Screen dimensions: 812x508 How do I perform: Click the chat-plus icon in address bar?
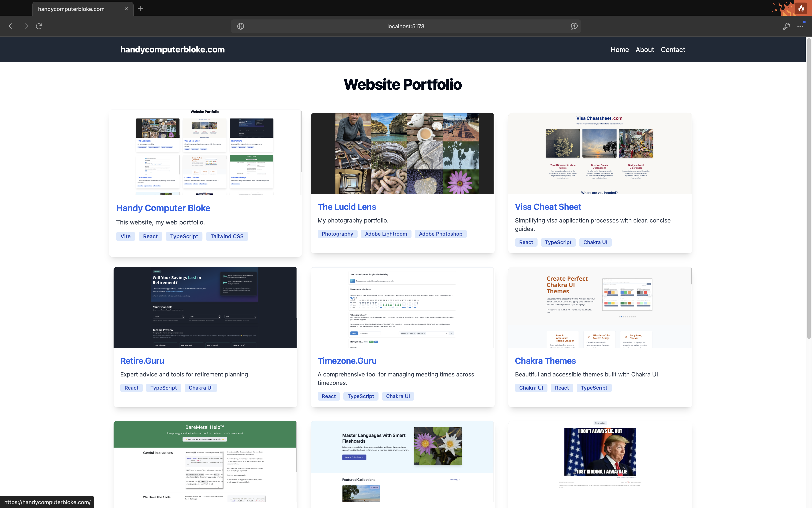[x=574, y=26]
